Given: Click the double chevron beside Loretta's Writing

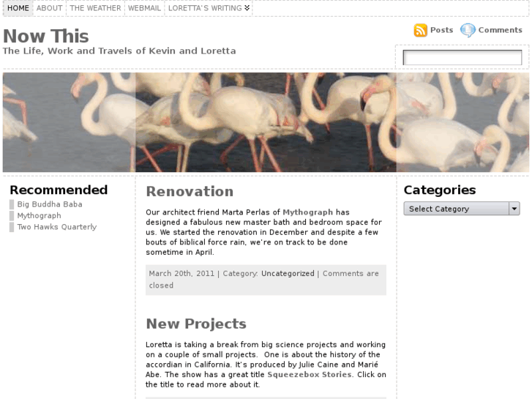Looking at the screenshot, I should coord(247,8).
